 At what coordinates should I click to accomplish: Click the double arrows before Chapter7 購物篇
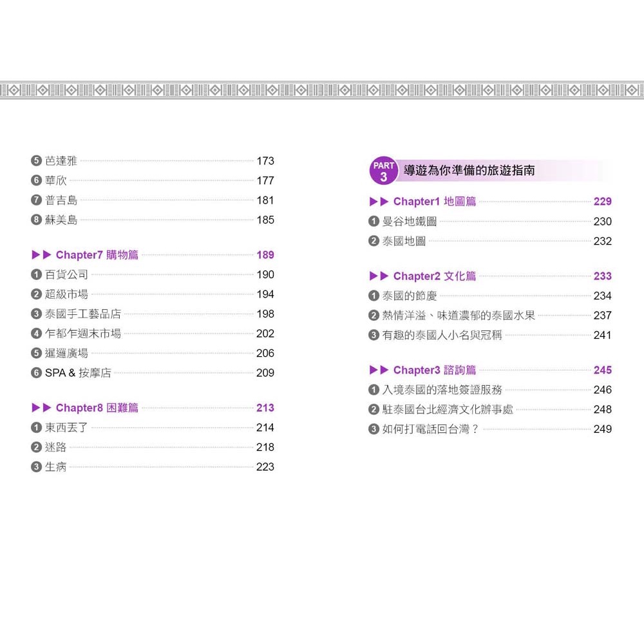point(42,255)
